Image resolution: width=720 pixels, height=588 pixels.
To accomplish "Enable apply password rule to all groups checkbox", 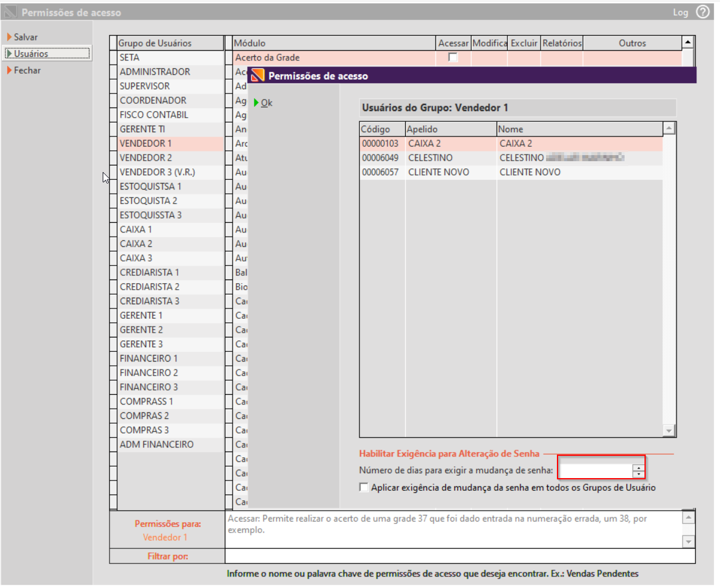I will click(x=364, y=487).
